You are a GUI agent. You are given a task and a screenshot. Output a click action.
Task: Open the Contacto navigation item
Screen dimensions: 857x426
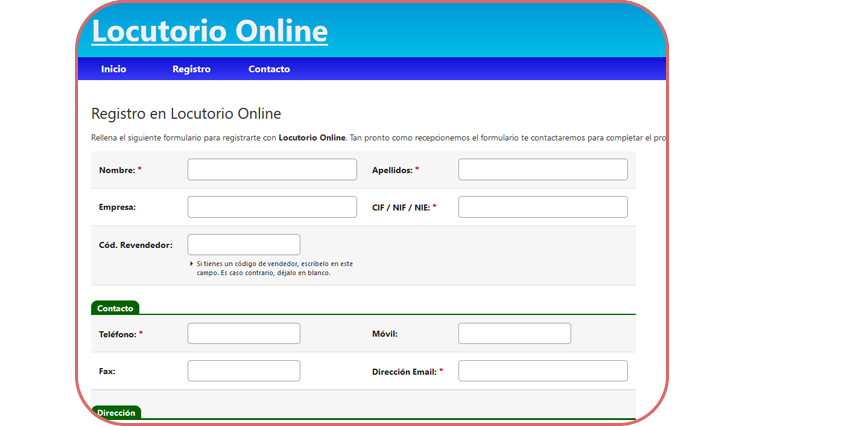click(269, 69)
